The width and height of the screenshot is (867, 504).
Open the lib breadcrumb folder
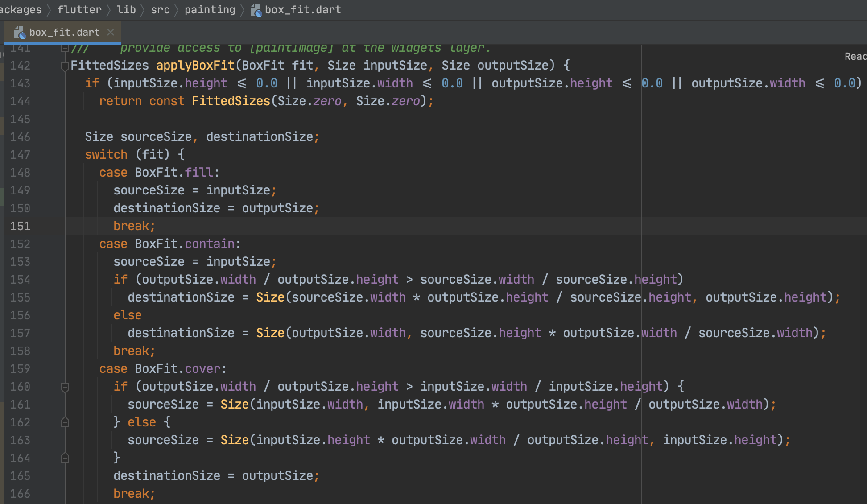click(x=126, y=10)
